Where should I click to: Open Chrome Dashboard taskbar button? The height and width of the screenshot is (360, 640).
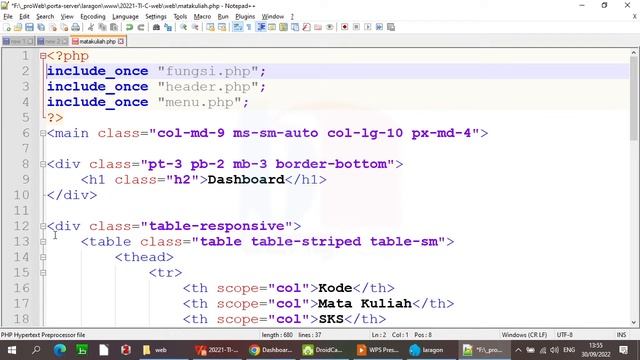pos(270,350)
